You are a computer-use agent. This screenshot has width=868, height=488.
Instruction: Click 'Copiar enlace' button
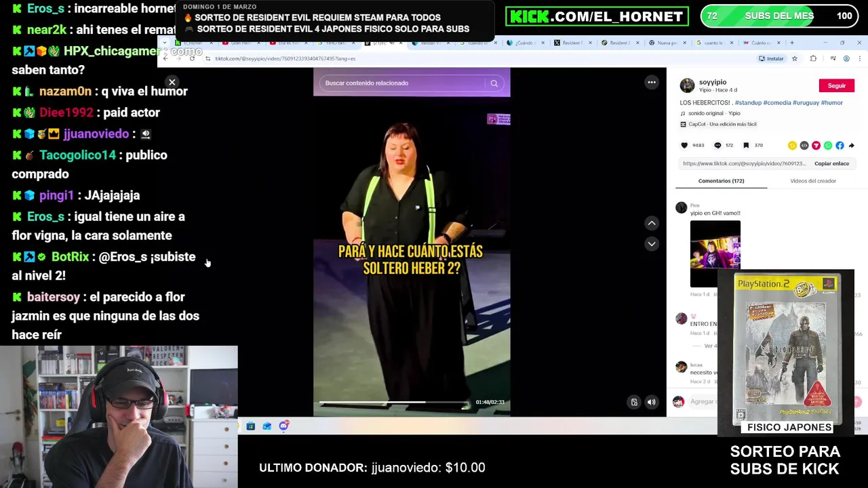tap(831, 163)
